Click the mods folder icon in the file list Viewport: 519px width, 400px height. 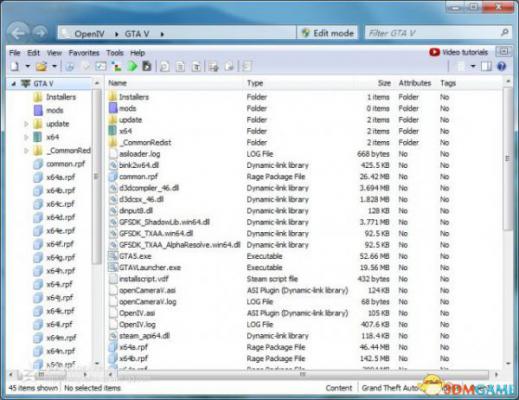113,108
